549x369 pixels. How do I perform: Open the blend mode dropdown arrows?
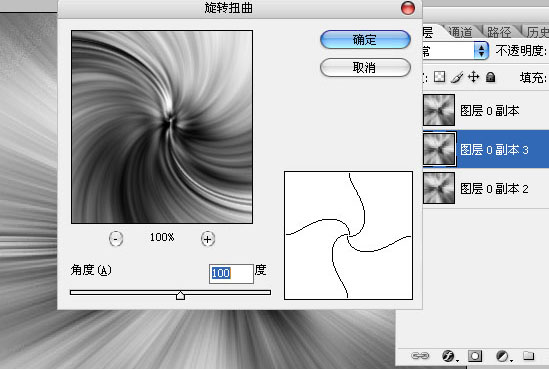tap(481, 50)
